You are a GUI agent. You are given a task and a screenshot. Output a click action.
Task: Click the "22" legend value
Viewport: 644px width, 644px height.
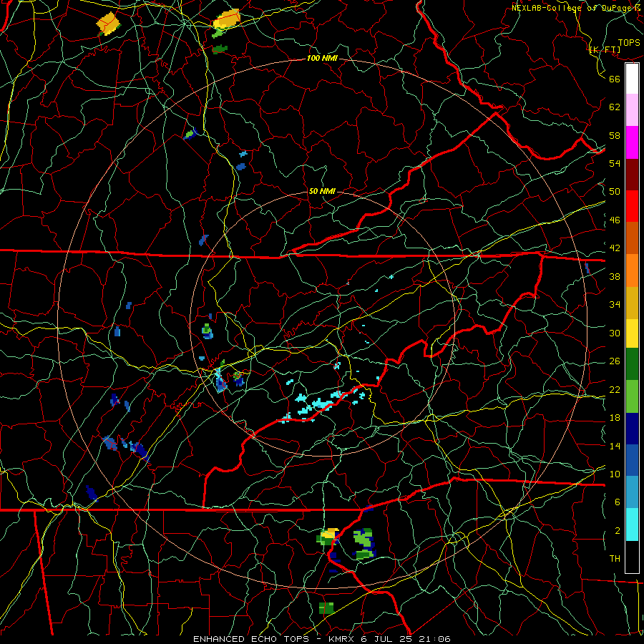click(x=615, y=389)
